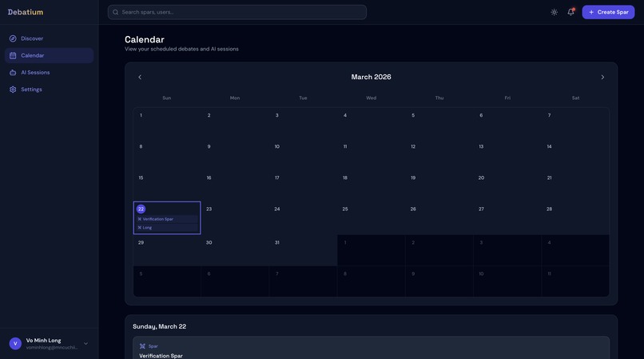Screen dimensions: 644x359
Task: Go to previous month arrow
Action: click(x=140, y=77)
